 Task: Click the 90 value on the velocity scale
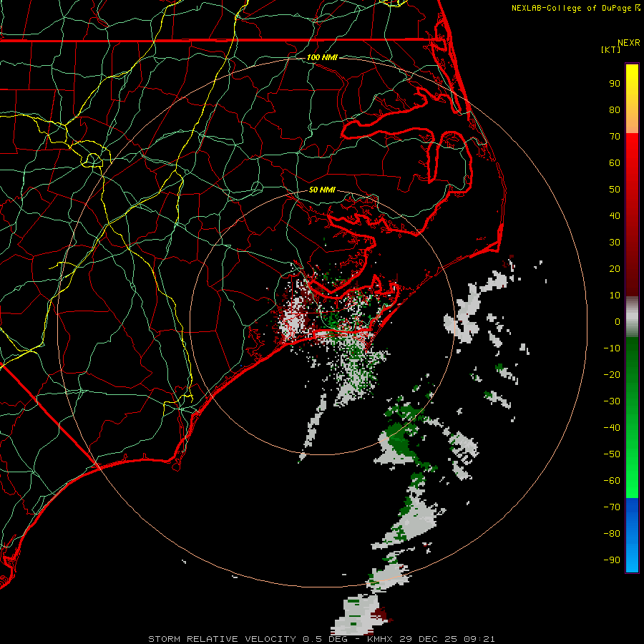[x=615, y=84]
